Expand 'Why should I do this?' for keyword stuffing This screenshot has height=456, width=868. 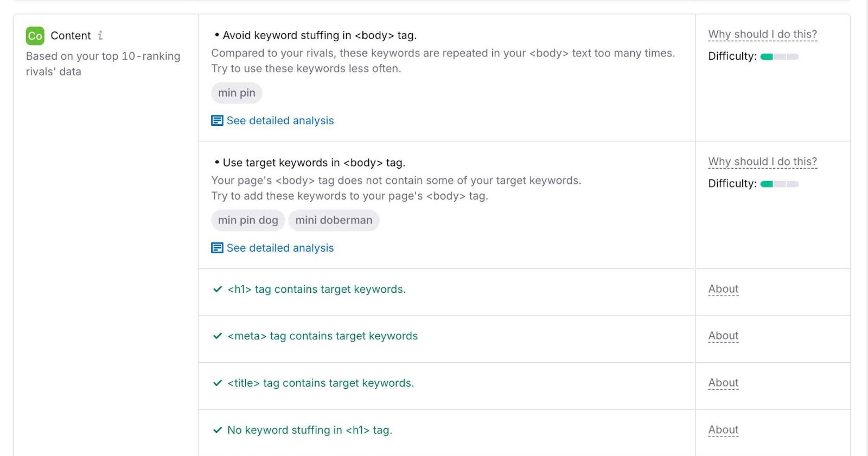762,34
